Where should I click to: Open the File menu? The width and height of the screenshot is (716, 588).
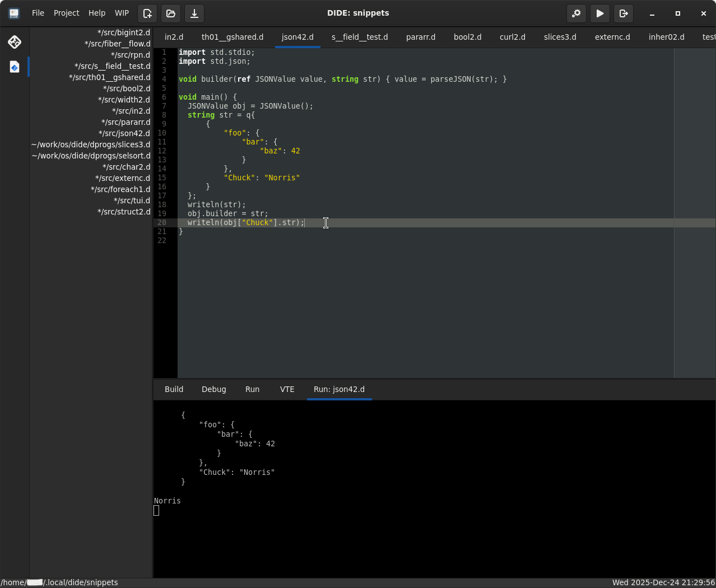pyautogui.click(x=38, y=13)
